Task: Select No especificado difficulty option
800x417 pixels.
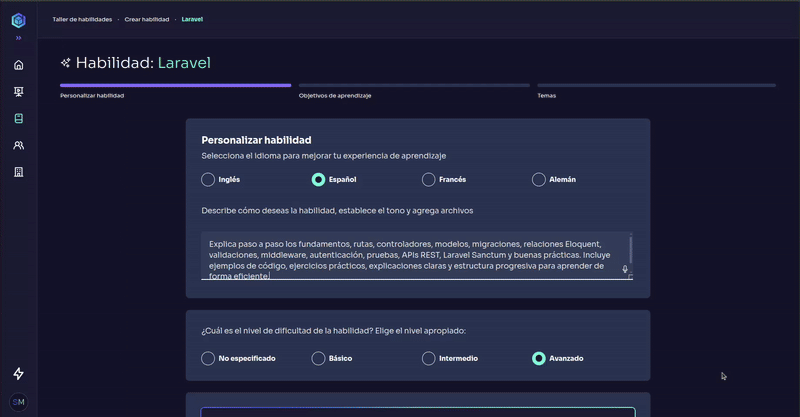Action: [x=208, y=358]
